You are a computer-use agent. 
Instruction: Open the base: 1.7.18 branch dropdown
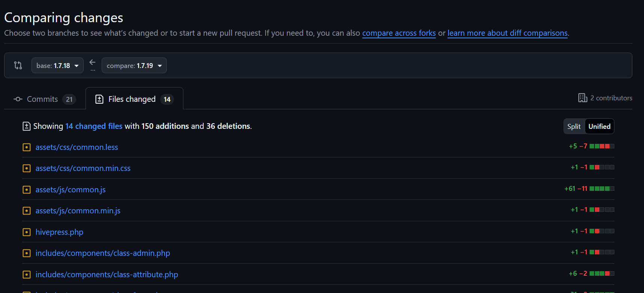coord(57,66)
